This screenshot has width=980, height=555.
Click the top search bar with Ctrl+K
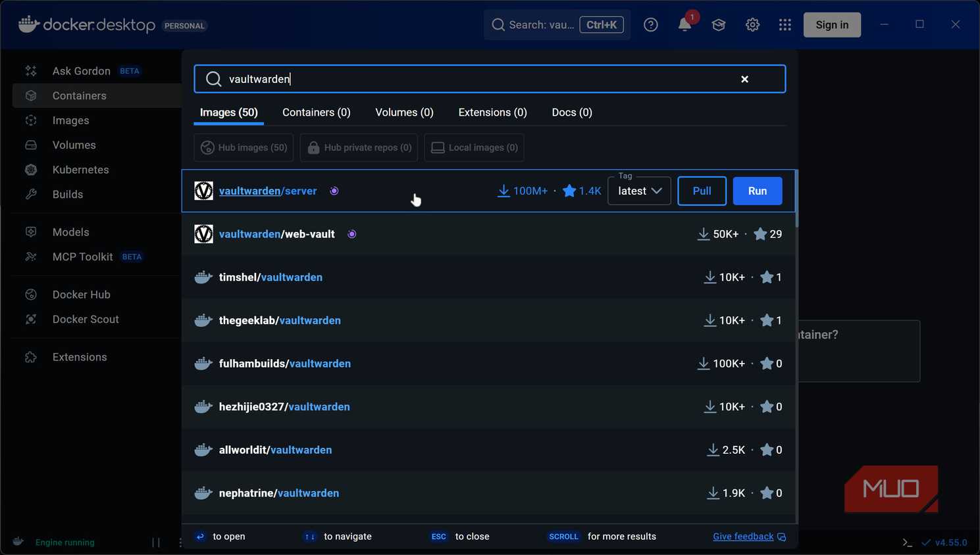point(557,25)
